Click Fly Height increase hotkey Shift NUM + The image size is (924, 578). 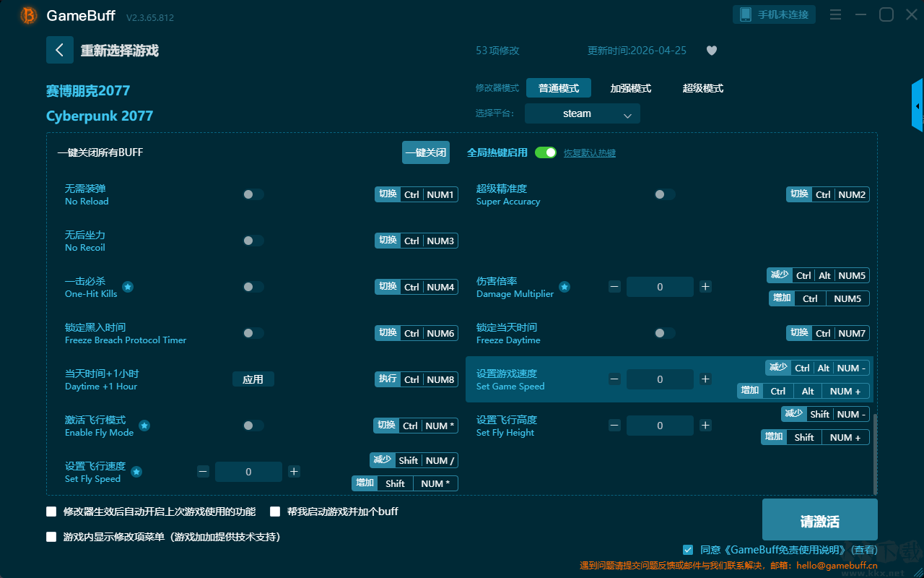tap(815, 437)
